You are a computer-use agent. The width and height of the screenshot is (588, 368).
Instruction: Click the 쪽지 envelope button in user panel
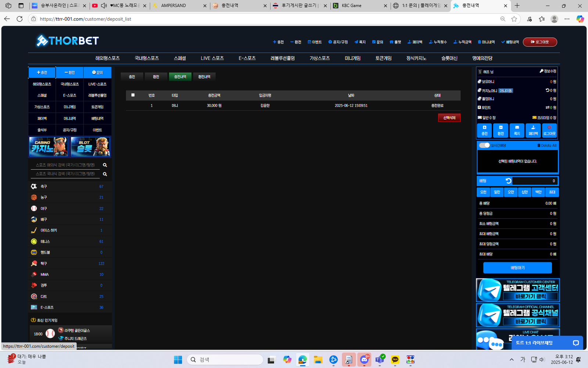pyautogui.click(x=517, y=130)
